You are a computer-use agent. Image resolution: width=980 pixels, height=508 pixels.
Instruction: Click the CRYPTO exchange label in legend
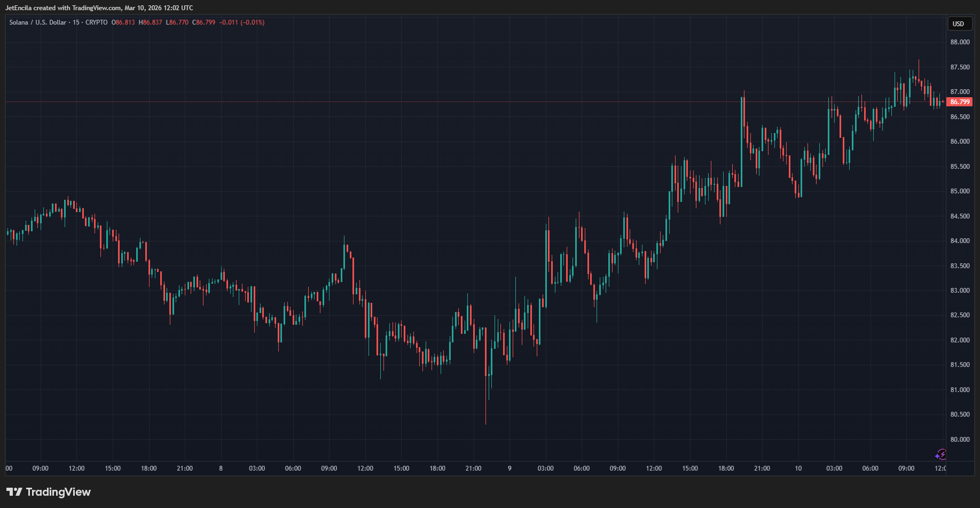click(x=96, y=22)
